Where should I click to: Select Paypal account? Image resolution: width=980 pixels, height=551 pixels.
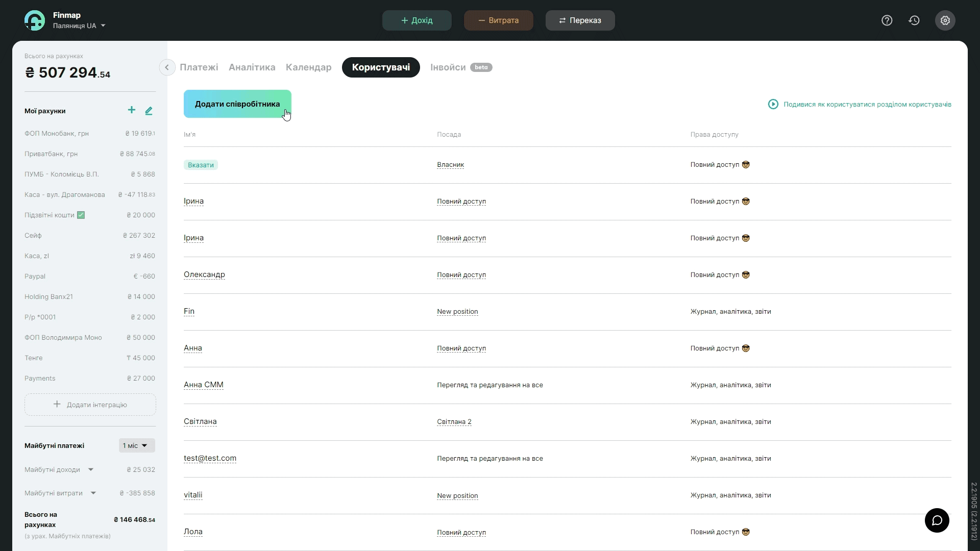(x=90, y=276)
